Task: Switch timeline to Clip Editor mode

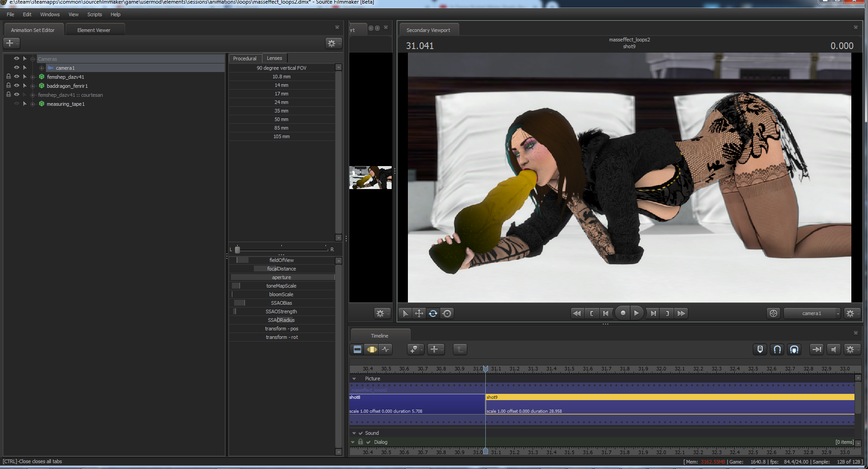Action: pyautogui.click(x=357, y=349)
